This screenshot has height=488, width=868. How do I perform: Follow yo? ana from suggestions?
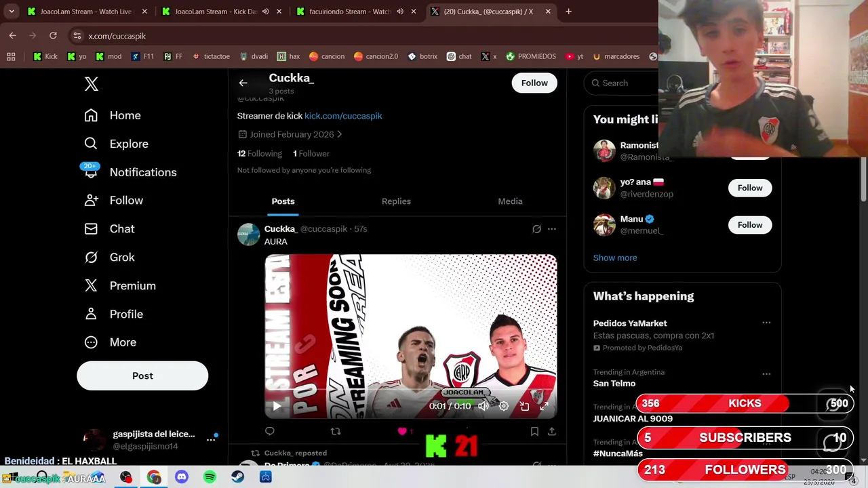coord(750,188)
